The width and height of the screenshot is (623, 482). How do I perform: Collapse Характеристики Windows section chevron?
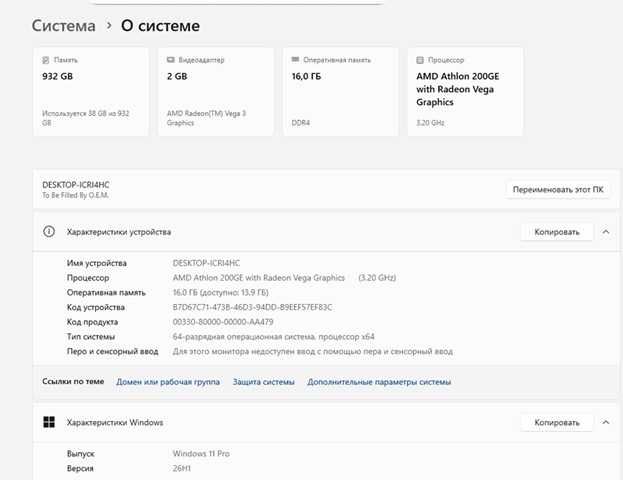click(x=606, y=422)
